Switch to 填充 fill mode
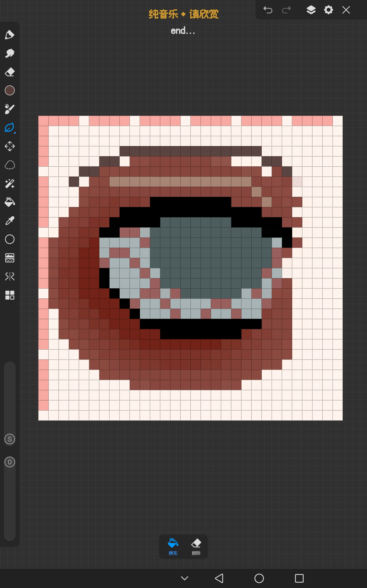This screenshot has height=588, width=367. coord(173,547)
